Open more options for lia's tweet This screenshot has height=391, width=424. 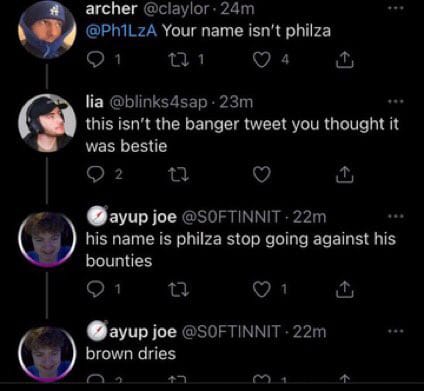click(x=396, y=101)
